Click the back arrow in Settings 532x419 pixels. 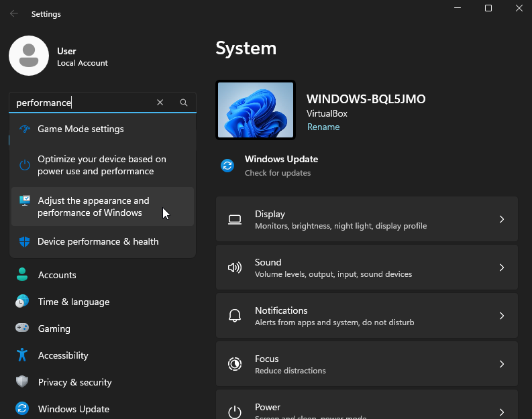[x=14, y=13]
